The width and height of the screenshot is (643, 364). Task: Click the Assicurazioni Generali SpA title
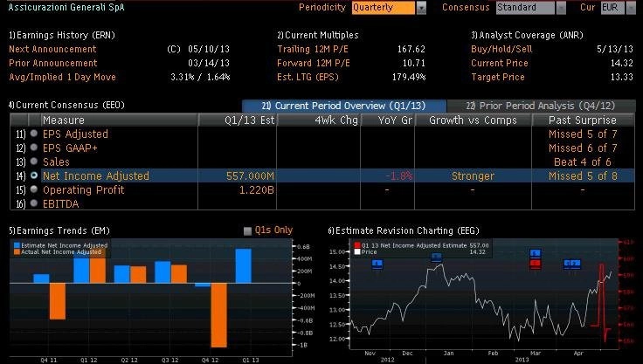tap(66, 7)
